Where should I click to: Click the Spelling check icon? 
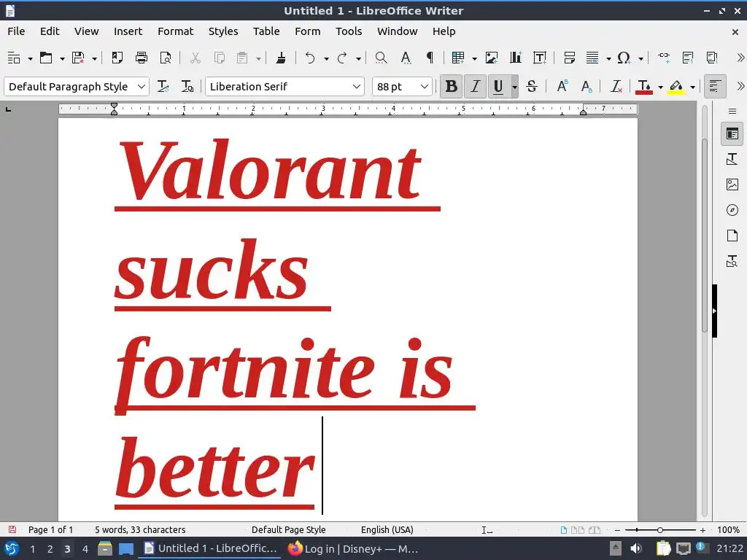click(x=406, y=58)
